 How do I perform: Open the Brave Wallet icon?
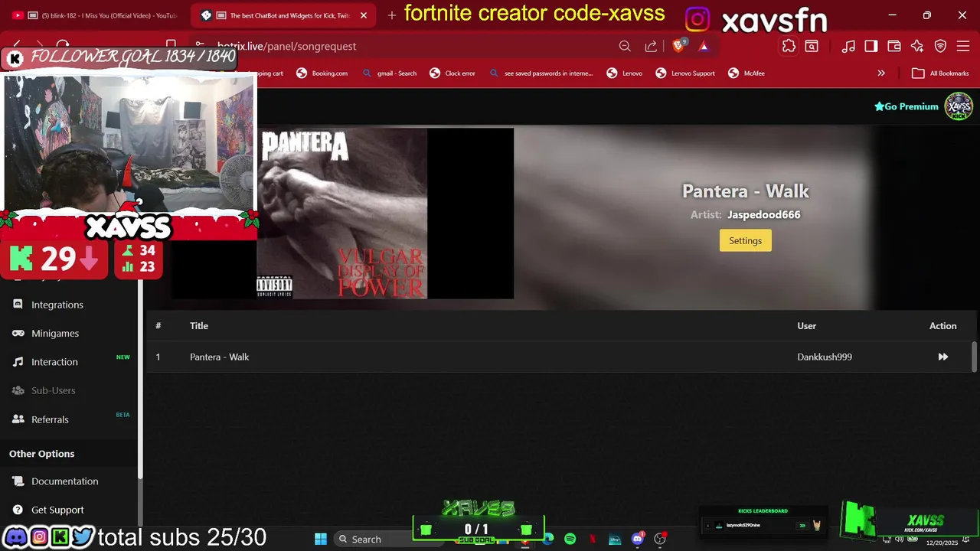click(x=894, y=46)
